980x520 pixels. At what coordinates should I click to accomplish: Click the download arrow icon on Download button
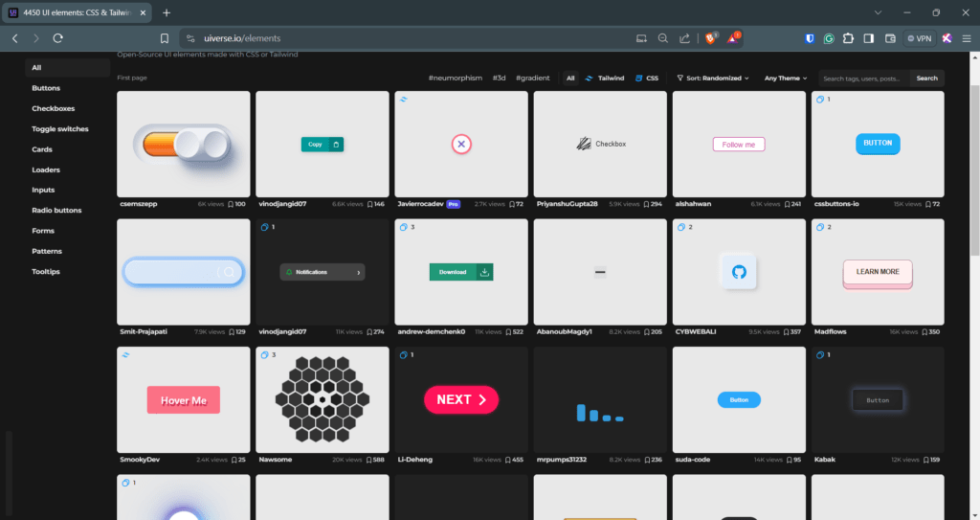coord(484,272)
